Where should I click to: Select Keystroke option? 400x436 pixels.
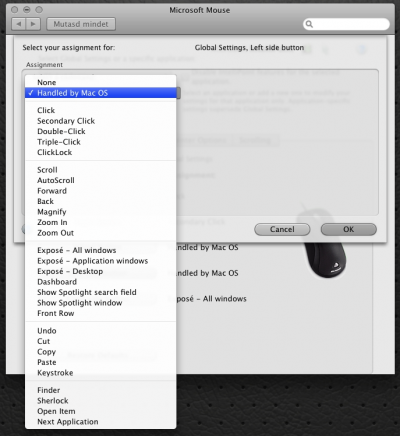tap(100, 373)
